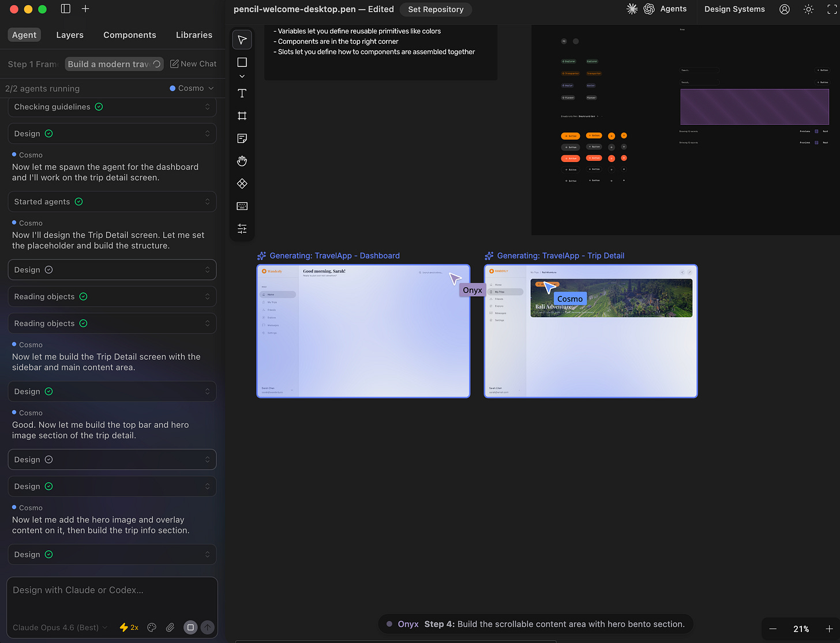The image size is (840, 643).
Task: Click the 'Good morning, Sarah!' heading in Dashboard
Action: coord(324,271)
